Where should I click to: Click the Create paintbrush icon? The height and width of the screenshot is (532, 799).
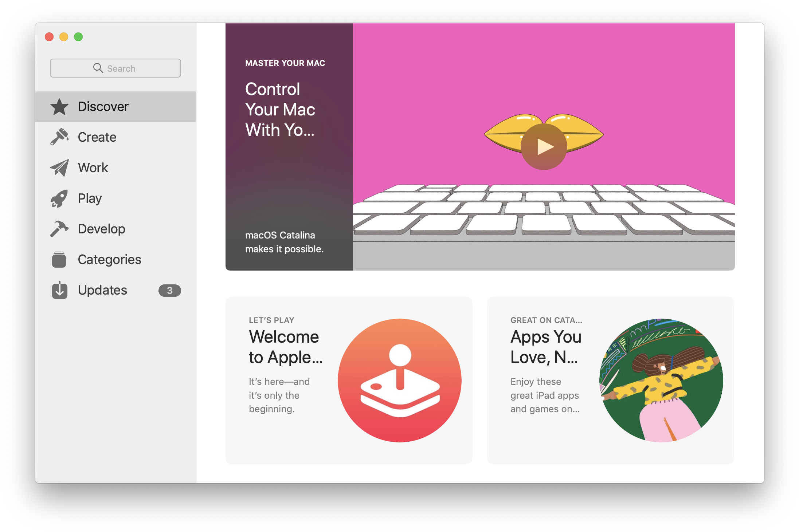click(59, 137)
